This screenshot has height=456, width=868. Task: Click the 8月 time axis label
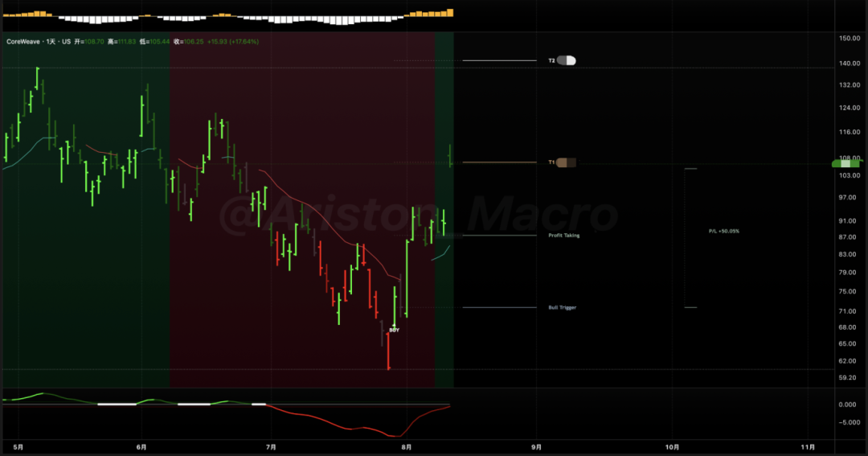tap(407, 447)
